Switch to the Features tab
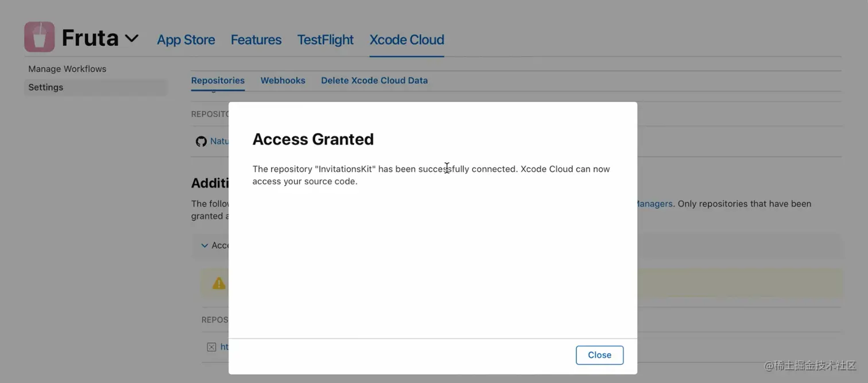 256,40
